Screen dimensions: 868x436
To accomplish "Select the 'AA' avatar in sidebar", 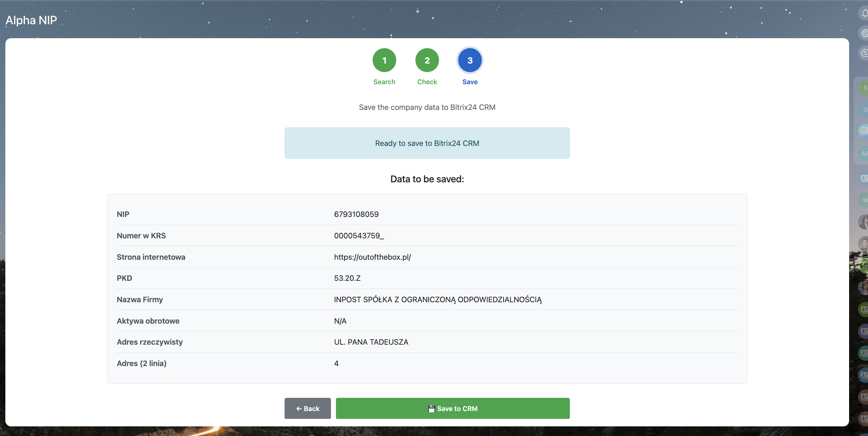I will tap(864, 153).
